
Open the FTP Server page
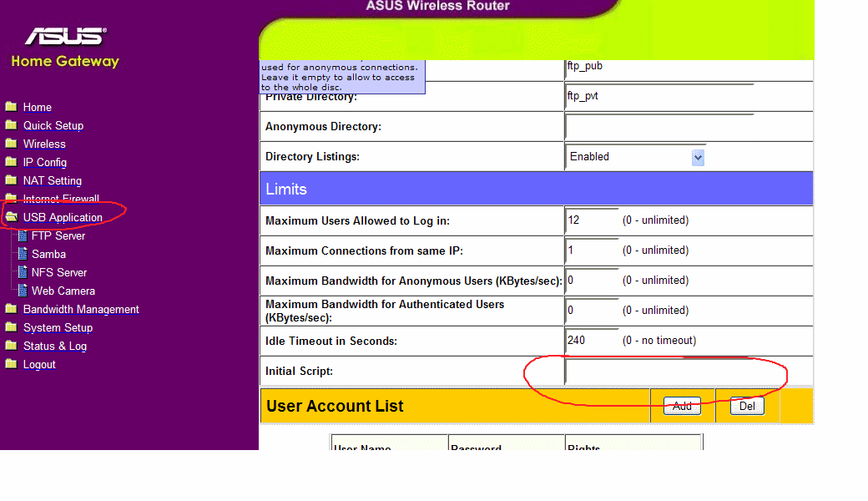58,235
